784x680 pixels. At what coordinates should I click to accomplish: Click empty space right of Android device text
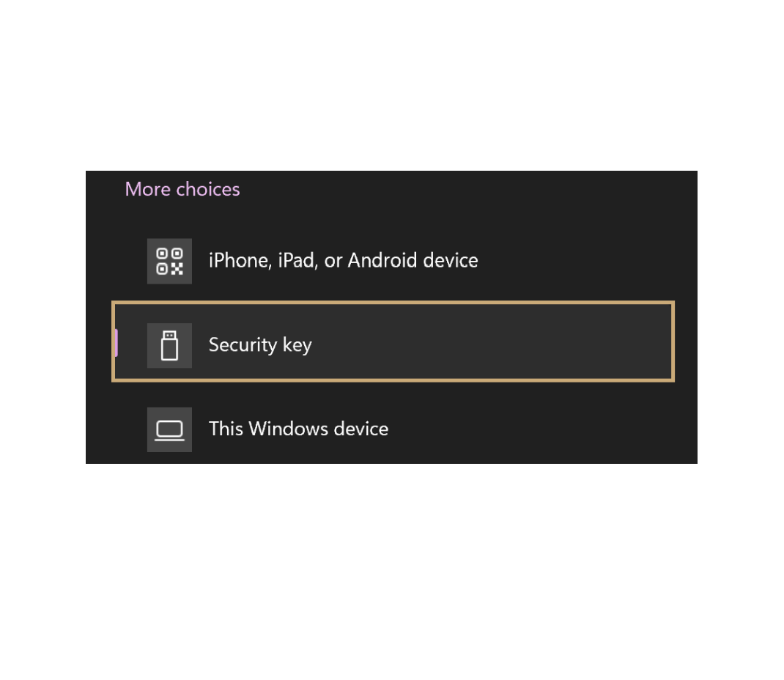(579, 261)
